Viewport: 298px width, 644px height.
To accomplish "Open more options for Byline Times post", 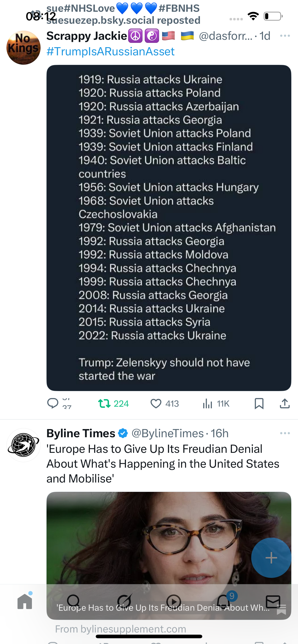I will pyautogui.click(x=285, y=433).
